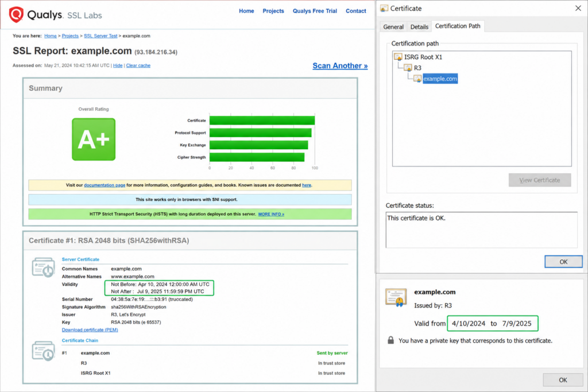Click the 'R3, Let's Encrypt' issuer value
The width and height of the screenshot is (588, 392).
(x=128, y=315)
